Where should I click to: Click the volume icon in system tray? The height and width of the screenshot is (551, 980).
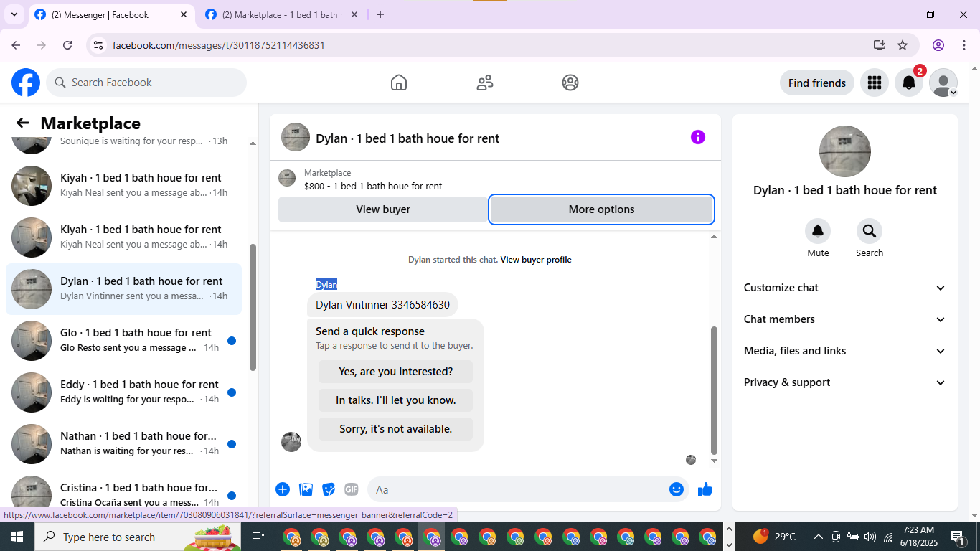(870, 537)
